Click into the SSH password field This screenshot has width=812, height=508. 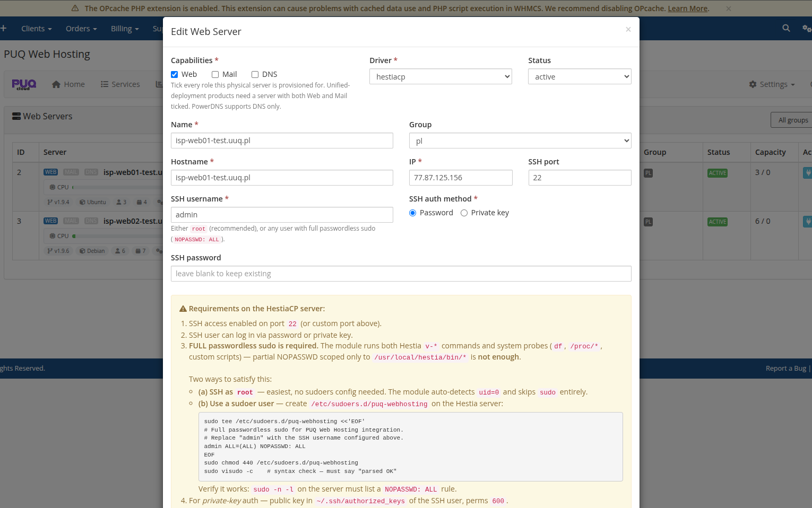(x=401, y=274)
